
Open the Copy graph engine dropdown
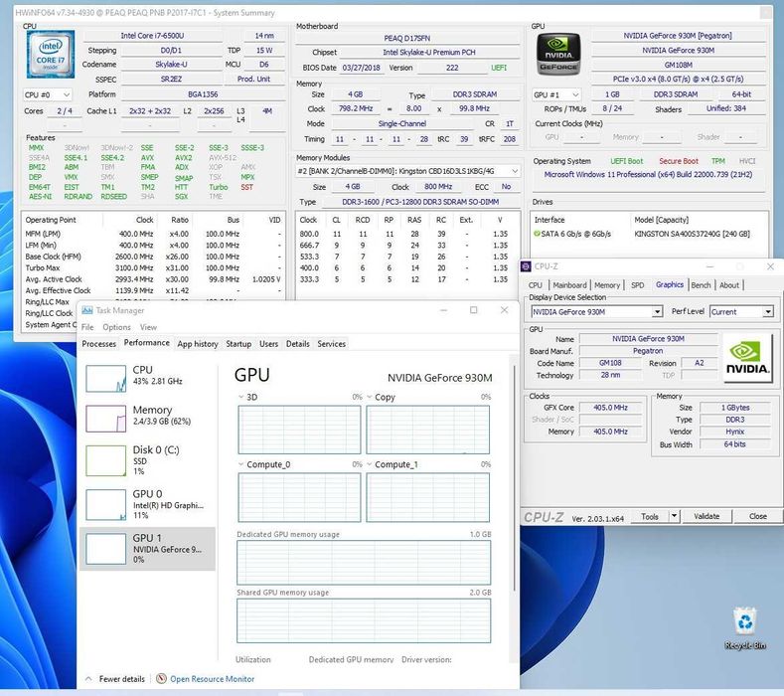(x=370, y=397)
